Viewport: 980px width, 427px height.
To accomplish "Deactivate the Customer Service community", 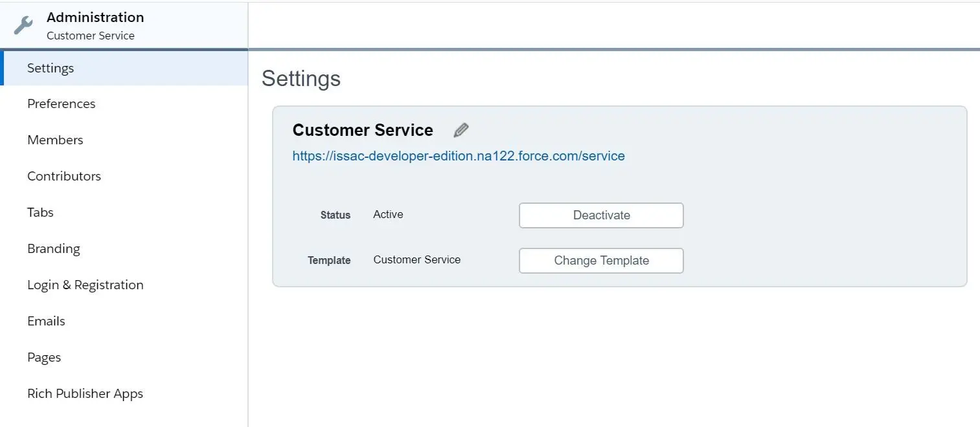I will point(601,215).
